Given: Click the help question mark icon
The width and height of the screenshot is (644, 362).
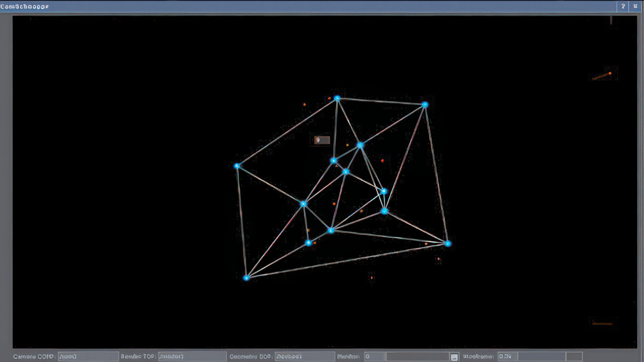Looking at the screenshot, I should 623,6.
